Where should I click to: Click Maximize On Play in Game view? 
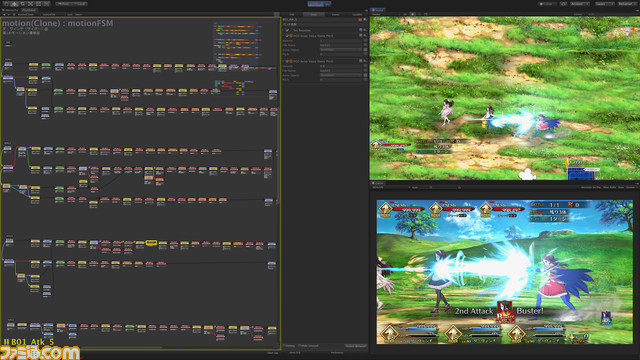pyautogui.click(x=591, y=187)
